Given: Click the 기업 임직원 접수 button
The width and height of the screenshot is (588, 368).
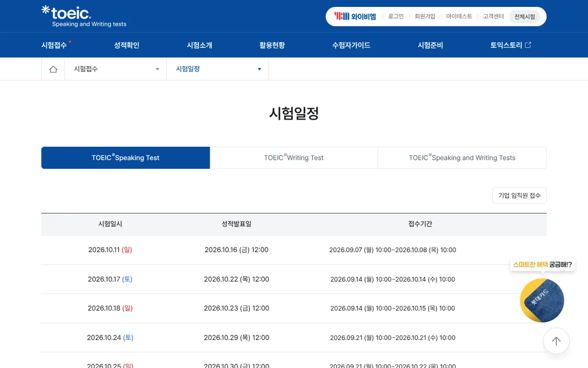Looking at the screenshot, I should pos(519,195).
